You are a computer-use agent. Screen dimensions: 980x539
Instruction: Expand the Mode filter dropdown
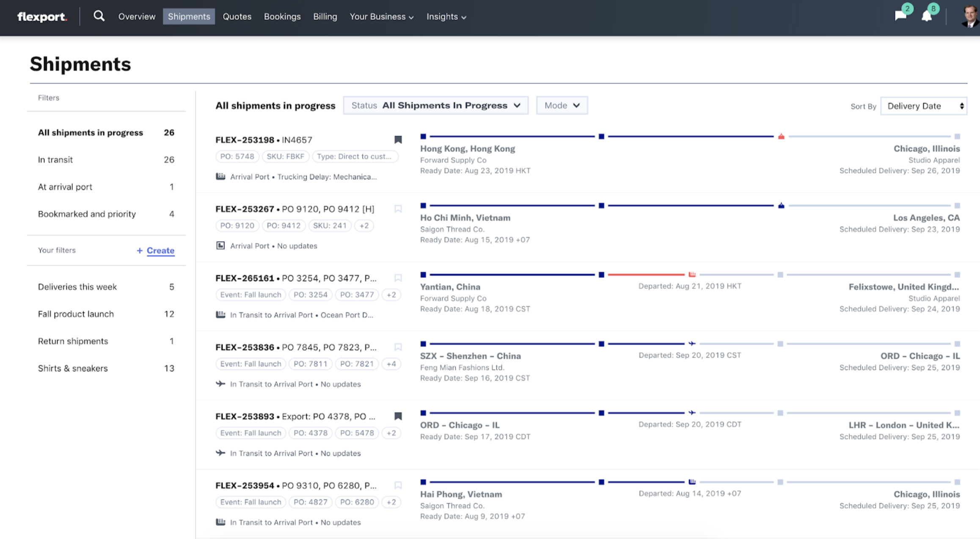(x=562, y=105)
